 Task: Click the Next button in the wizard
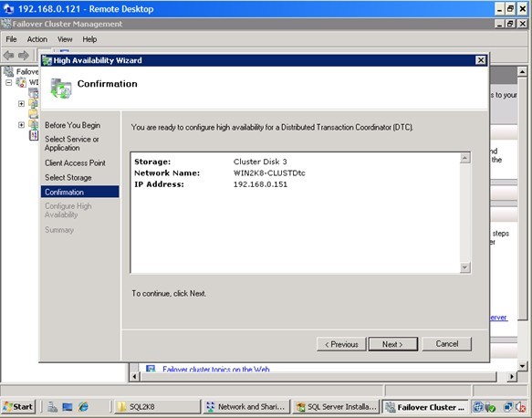pos(393,344)
